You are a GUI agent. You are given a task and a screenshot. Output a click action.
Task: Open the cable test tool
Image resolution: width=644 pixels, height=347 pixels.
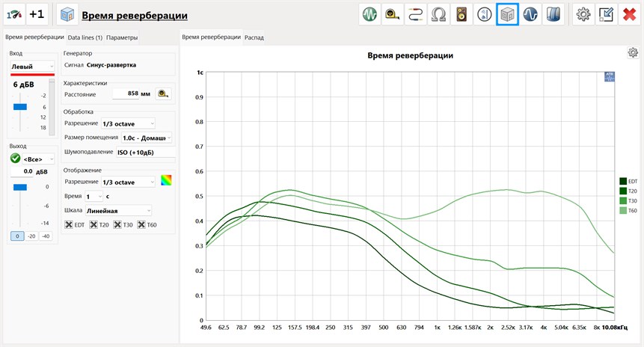coord(415,14)
